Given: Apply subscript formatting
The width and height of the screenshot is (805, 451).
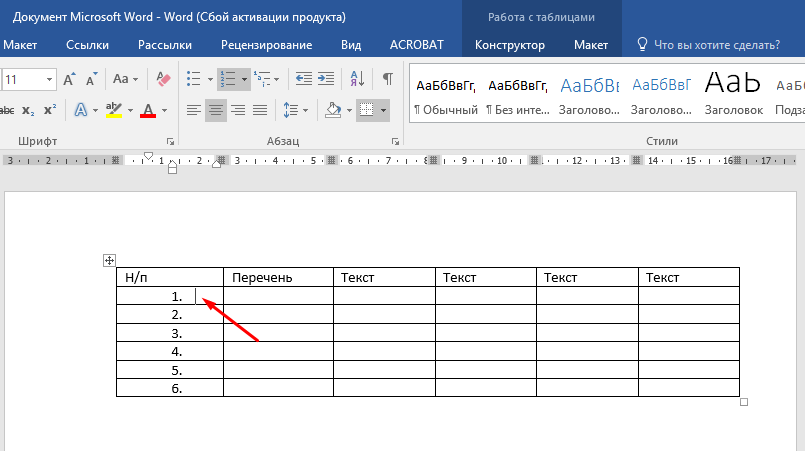Looking at the screenshot, I should click(28, 110).
